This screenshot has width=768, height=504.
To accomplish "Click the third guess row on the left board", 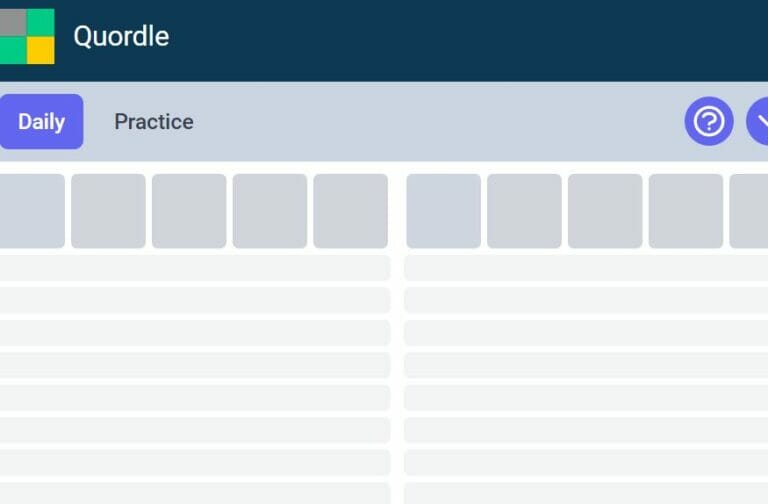I will coord(195,300).
